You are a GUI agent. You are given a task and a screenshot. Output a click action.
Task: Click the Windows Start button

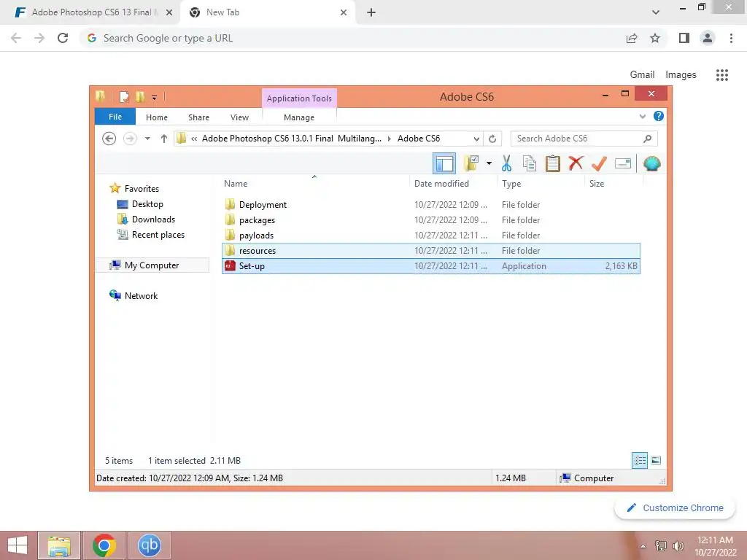[x=18, y=545]
